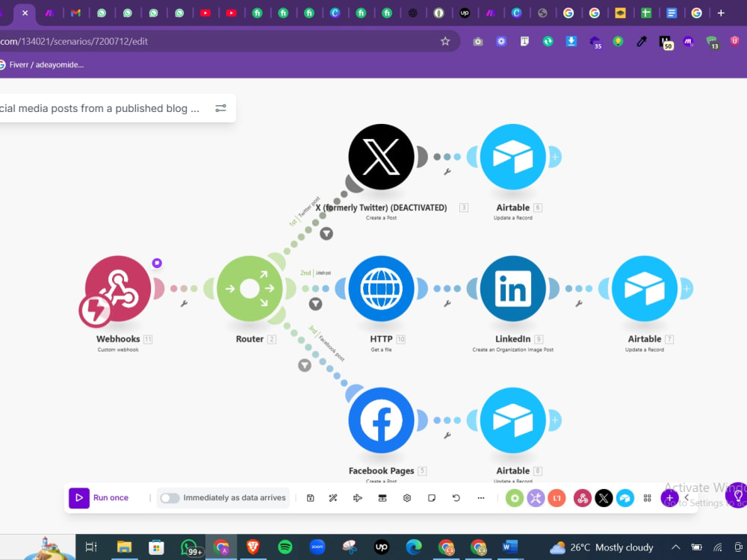Close the active browser tab
This screenshot has width=747, height=560.
[25, 13]
